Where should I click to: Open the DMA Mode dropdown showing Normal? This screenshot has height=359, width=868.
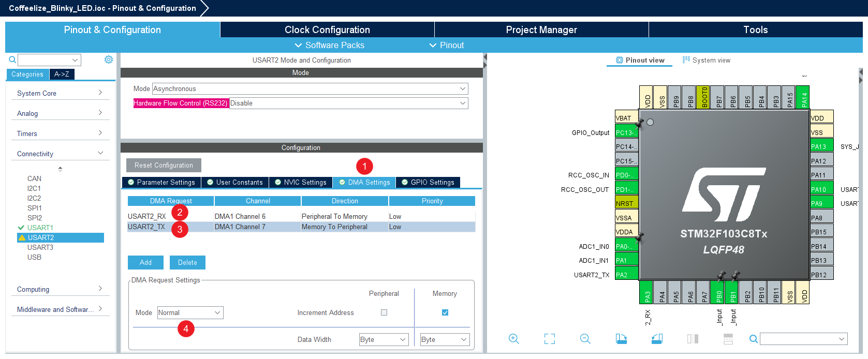(190, 312)
